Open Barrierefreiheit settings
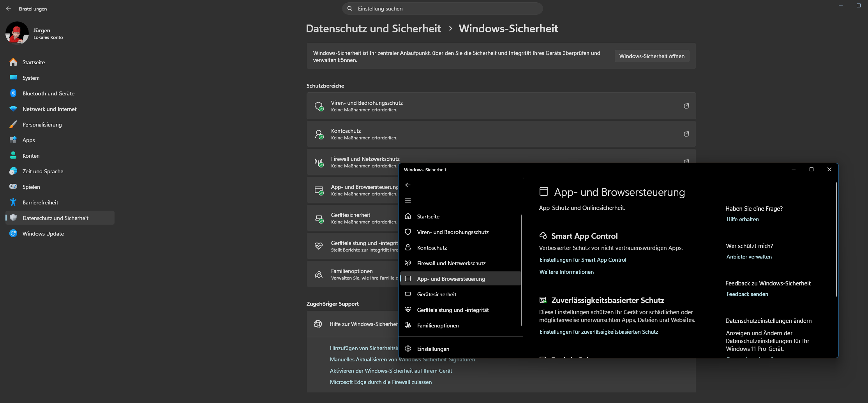Image resolution: width=868 pixels, height=403 pixels. point(60,202)
